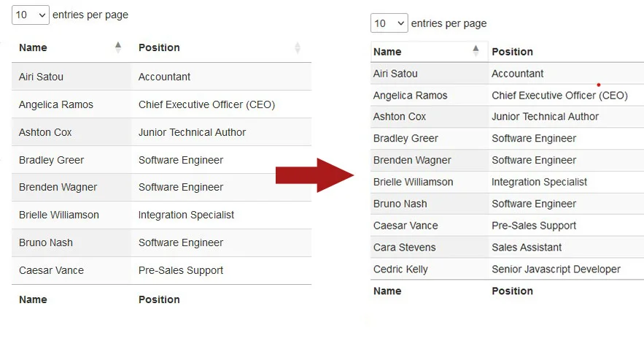Click Junior Technical Author in the left table
Screen dimensions: 644x344
tap(192, 132)
